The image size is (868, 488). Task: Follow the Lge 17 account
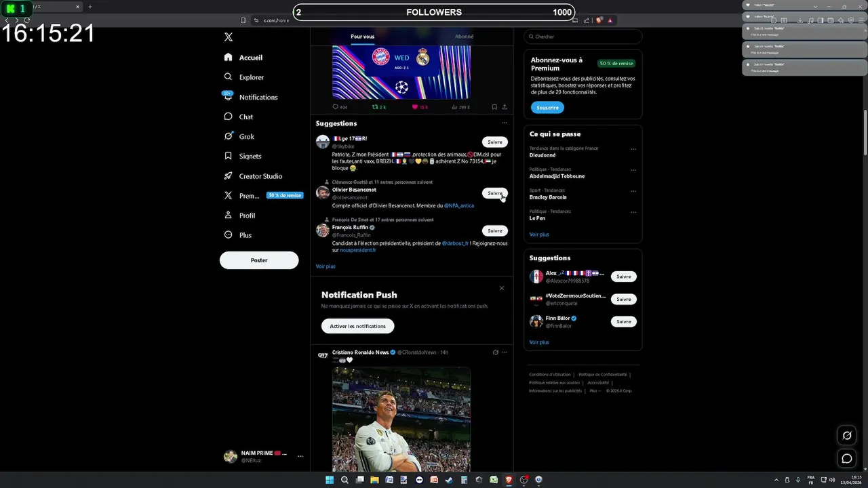[x=495, y=142]
